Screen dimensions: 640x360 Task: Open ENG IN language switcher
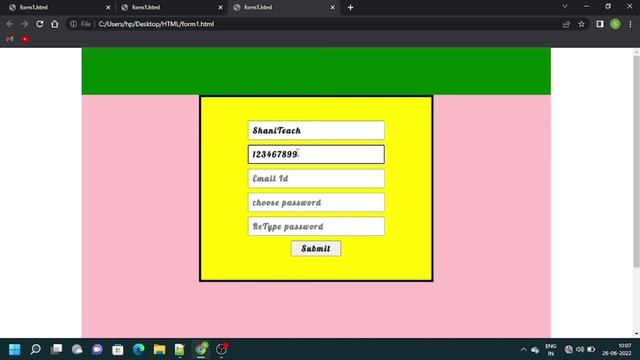[x=551, y=350]
